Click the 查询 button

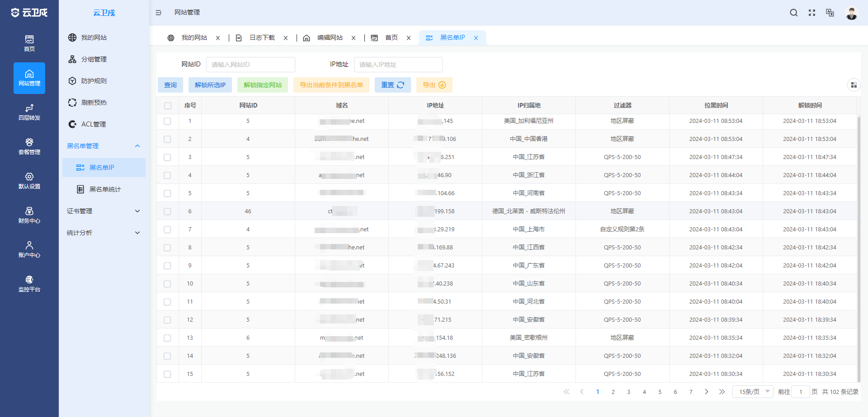coord(170,85)
